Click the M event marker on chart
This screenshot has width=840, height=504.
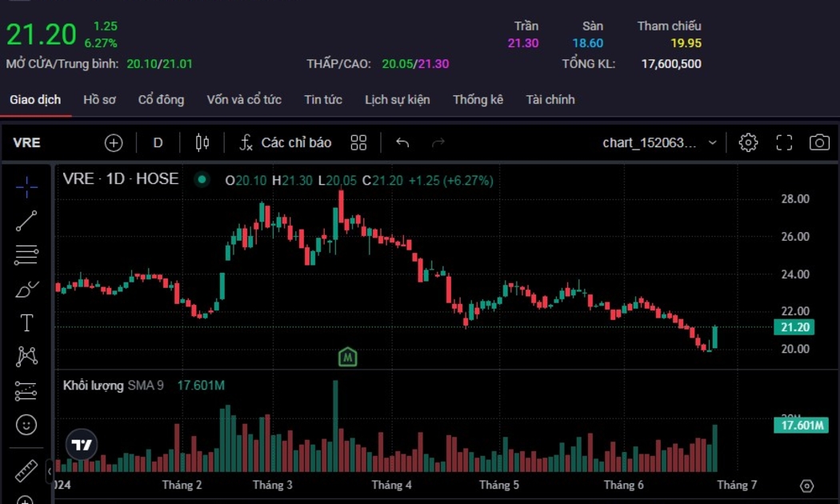pyautogui.click(x=347, y=357)
